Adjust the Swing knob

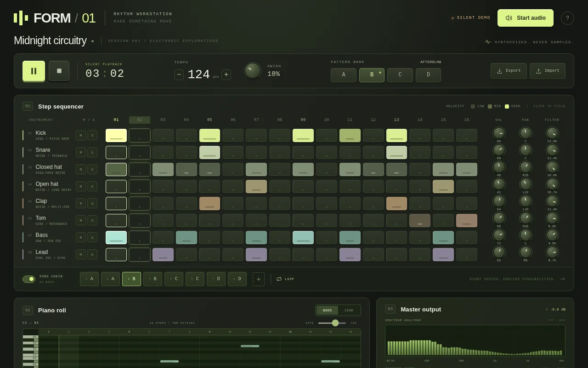tap(252, 70)
